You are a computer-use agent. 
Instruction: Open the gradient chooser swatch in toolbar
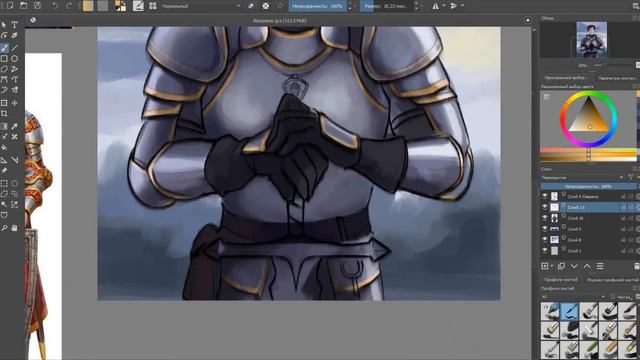tap(88, 6)
